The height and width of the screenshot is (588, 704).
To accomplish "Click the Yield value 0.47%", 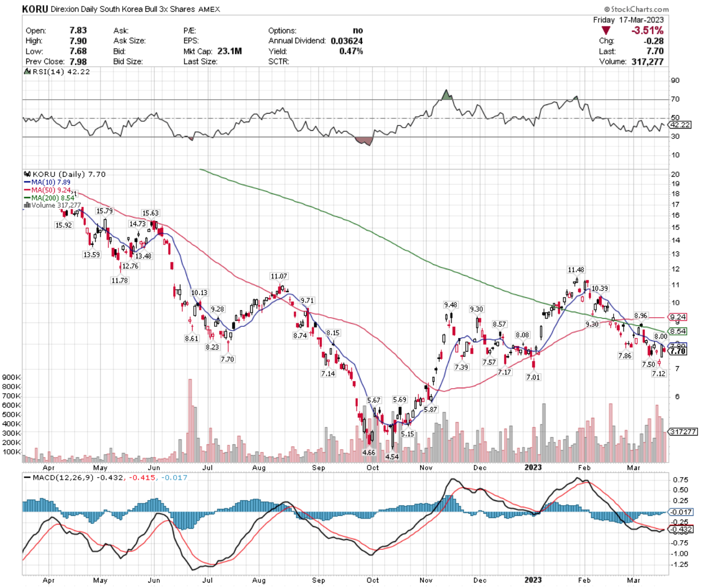I will [351, 51].
